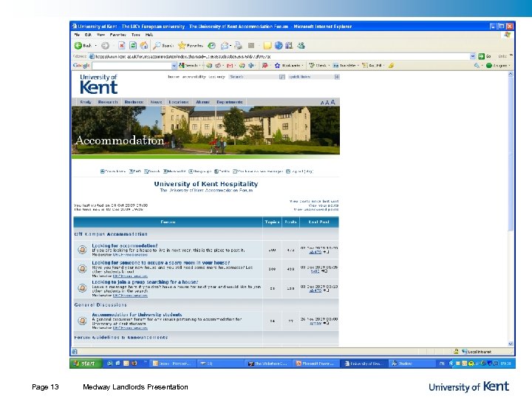Image resolution: width=532 pixels, height=399 pixels.
Task: Switch to the Students taskbar button
Action: [x=412, y=364]
